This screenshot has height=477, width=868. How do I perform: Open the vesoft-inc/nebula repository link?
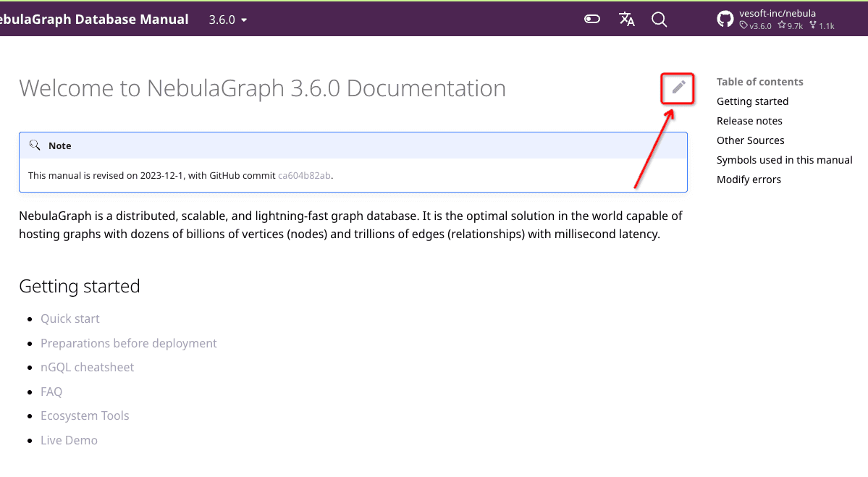(x=778, y=13)
